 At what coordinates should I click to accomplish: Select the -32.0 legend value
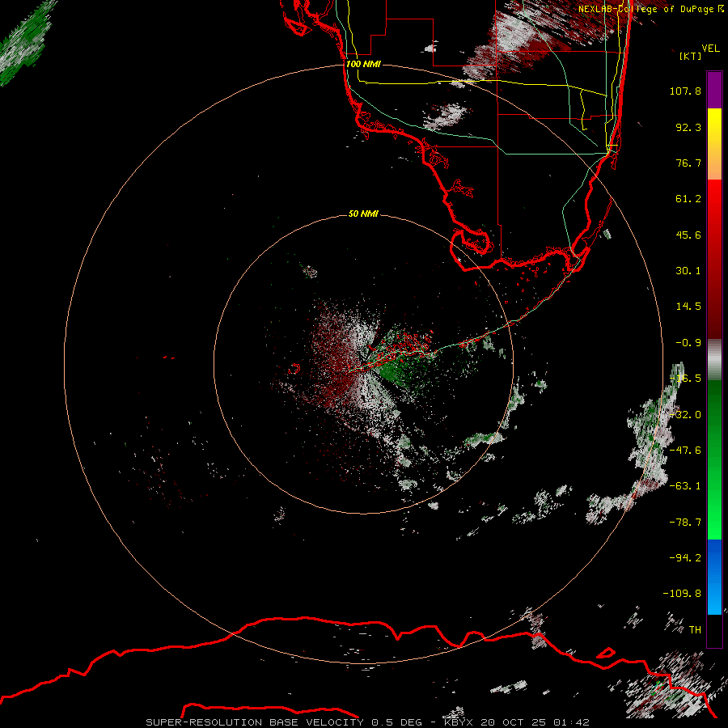(685, 415)
